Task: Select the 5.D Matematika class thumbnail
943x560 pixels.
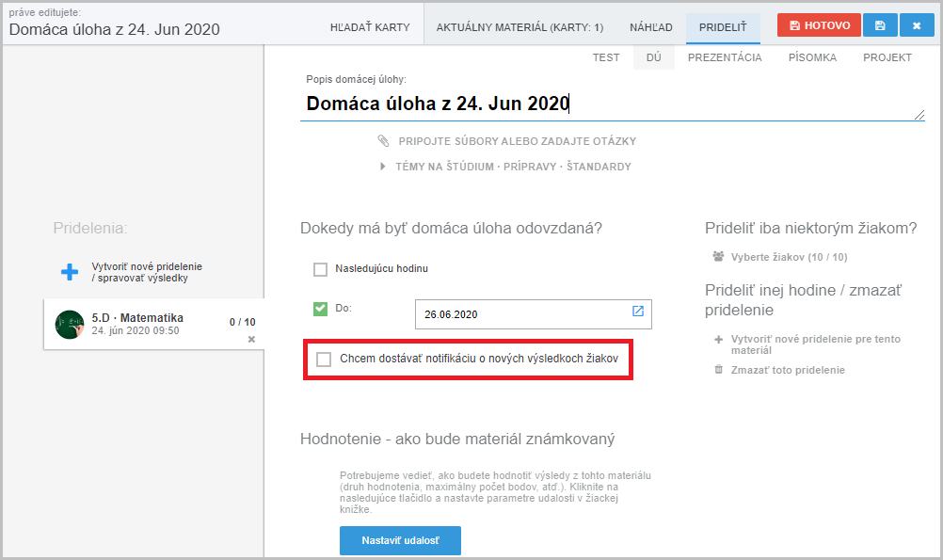Action: point(71,324)
